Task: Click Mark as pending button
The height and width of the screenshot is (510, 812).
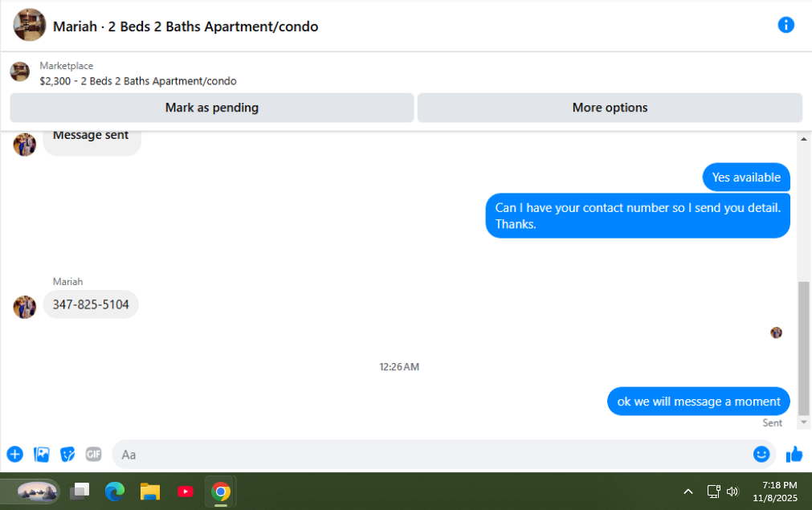Action: pos(212,108)
